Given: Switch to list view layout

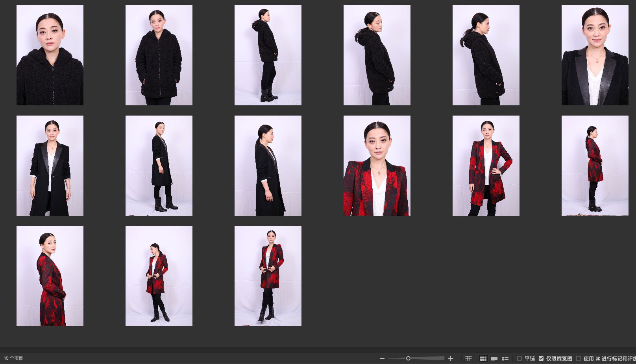Looking at the screenshot, I should [505, 358].
